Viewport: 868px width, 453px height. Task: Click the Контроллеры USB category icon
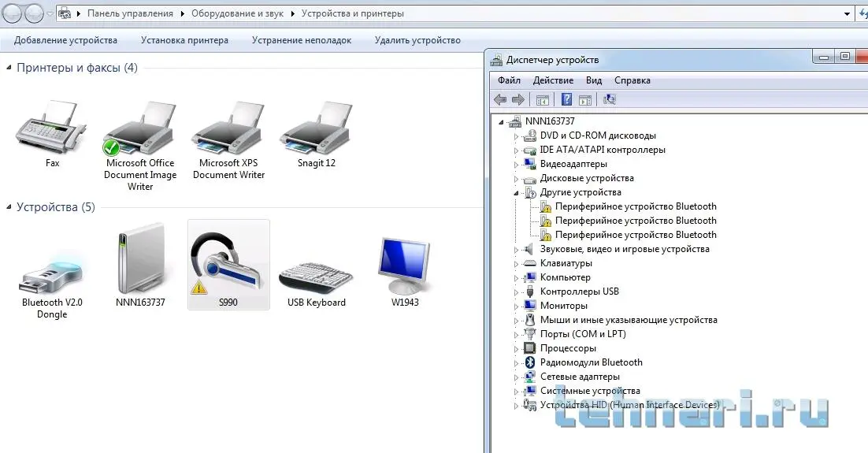coord(530,291)
